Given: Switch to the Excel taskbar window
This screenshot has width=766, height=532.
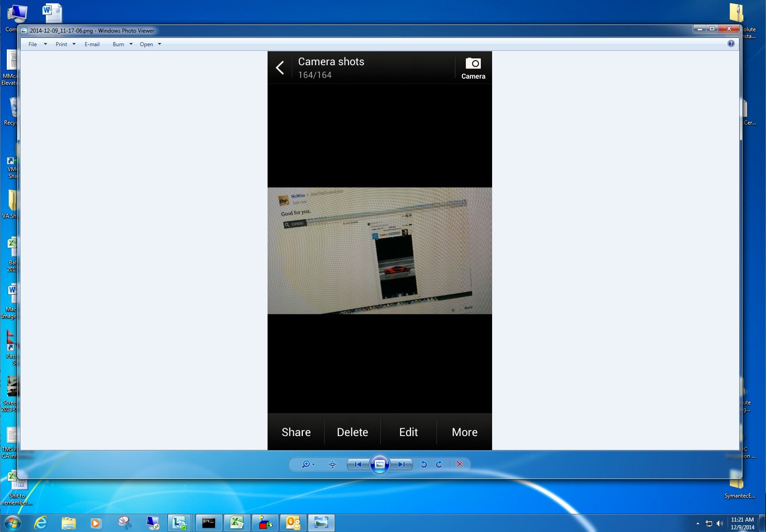Looking at the screenshot, I should [x=237, y=523].
